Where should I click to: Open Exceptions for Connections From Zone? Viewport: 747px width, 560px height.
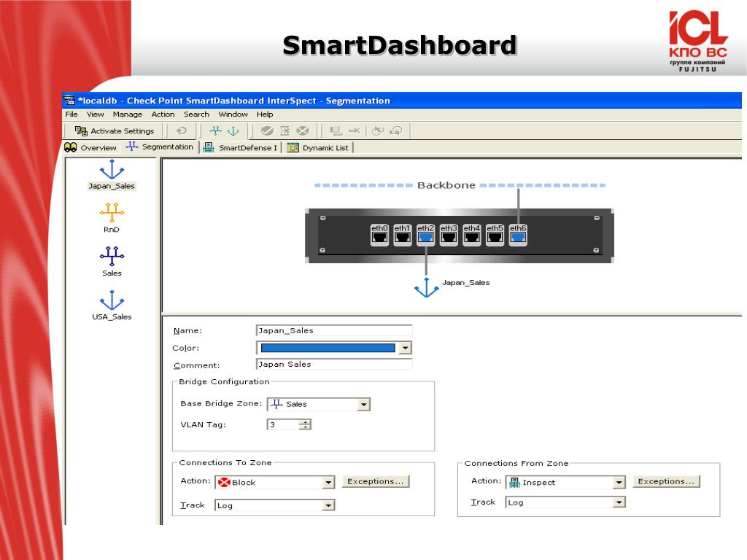pos(666,481)
